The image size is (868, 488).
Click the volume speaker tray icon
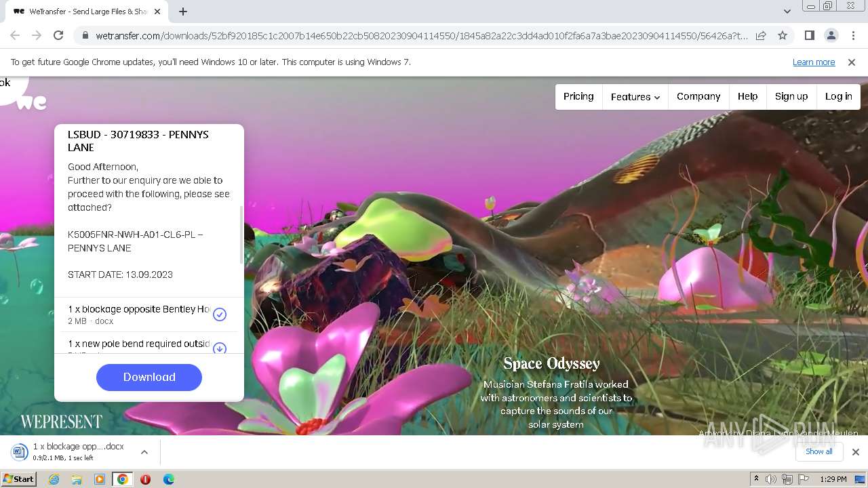(x=771, y=479)
